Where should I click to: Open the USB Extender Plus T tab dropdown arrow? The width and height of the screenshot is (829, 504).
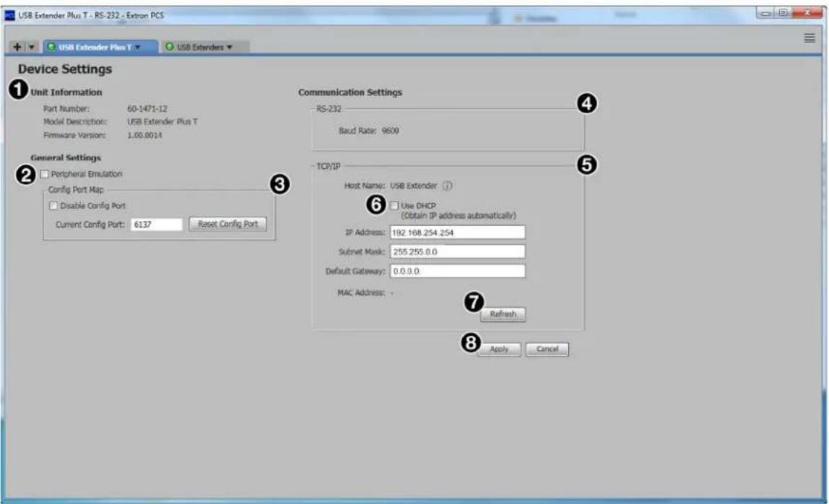[137, 47]
